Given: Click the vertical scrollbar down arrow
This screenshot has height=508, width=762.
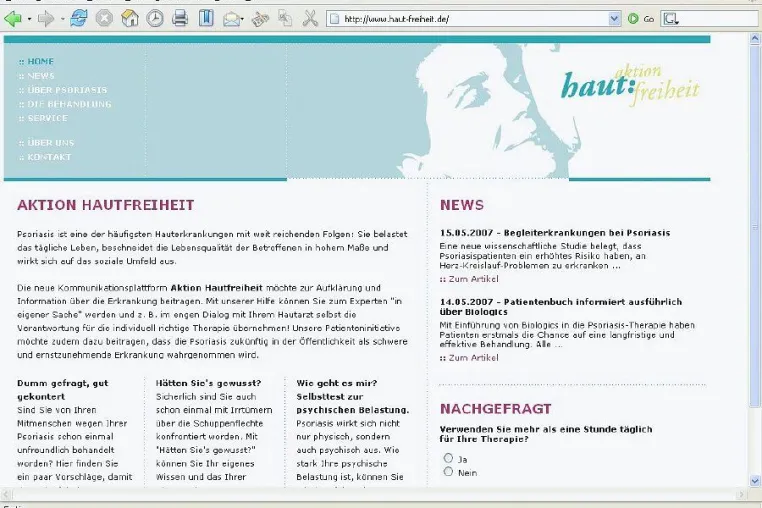Looking at the screenshot, I should point(755,481).
